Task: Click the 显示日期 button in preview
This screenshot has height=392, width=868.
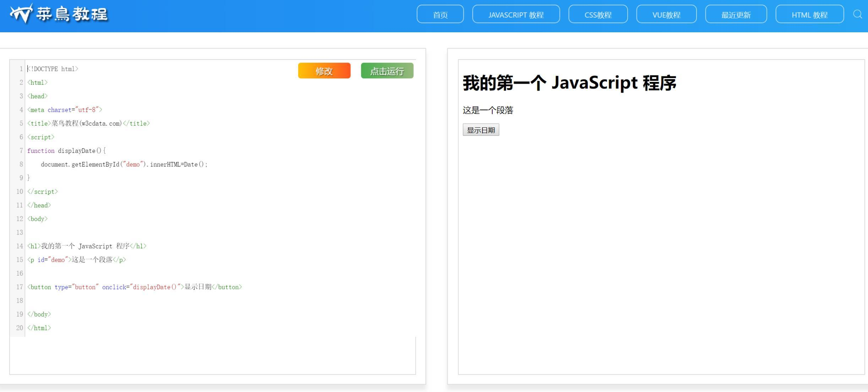Action: pyautogui.click(x=481, y=130)
